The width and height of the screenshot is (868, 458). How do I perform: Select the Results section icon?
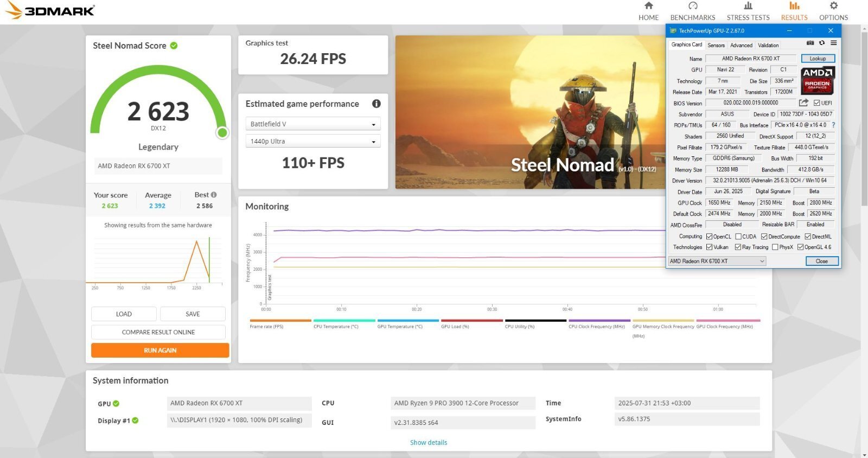pyautogui.click(x=794, y=6)
